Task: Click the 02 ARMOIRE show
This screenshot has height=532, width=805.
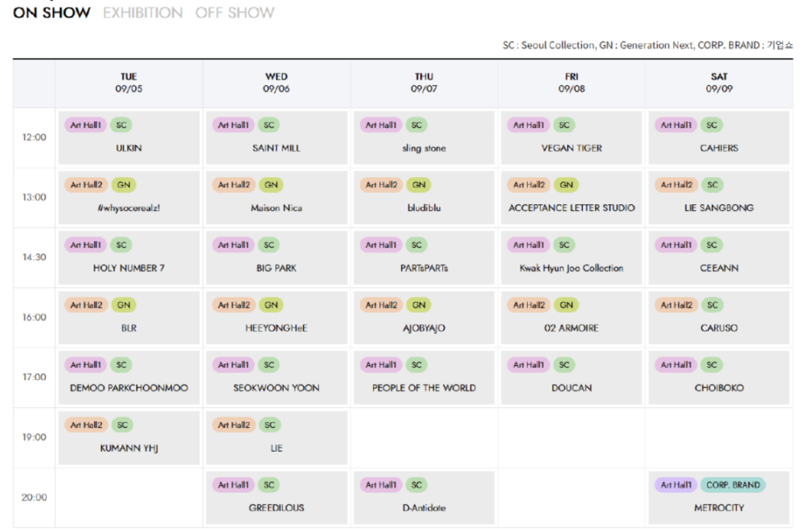Action: point(571,317)
